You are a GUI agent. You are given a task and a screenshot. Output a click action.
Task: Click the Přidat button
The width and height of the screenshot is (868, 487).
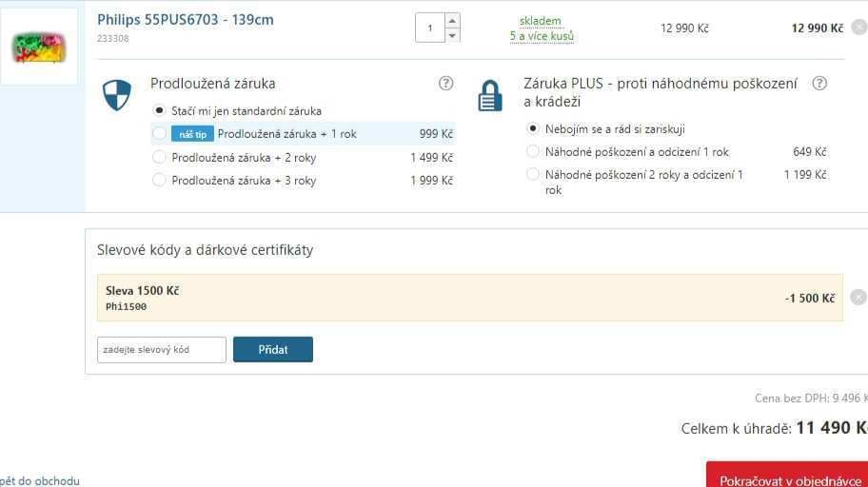(273, 350)
